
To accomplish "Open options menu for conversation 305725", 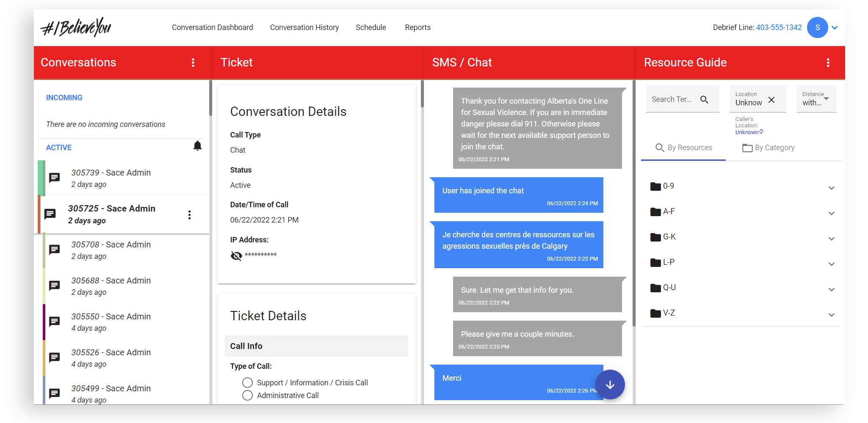I will point(189,215).
